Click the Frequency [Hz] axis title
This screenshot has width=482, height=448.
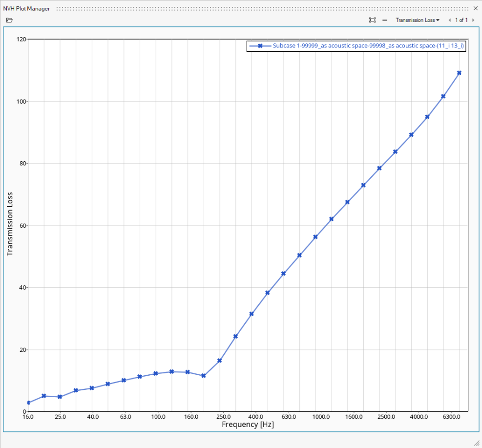click(248, 425)
